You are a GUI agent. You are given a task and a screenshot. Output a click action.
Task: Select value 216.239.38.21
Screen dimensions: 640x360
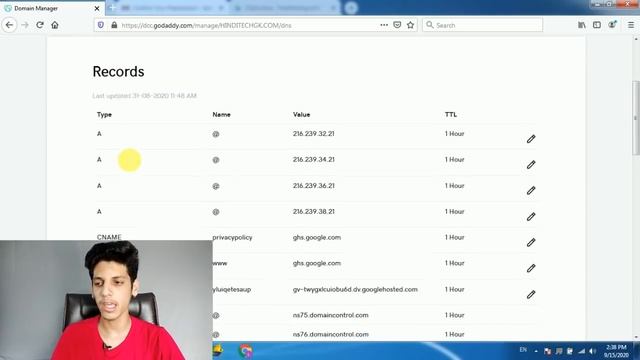coord(313,211)
